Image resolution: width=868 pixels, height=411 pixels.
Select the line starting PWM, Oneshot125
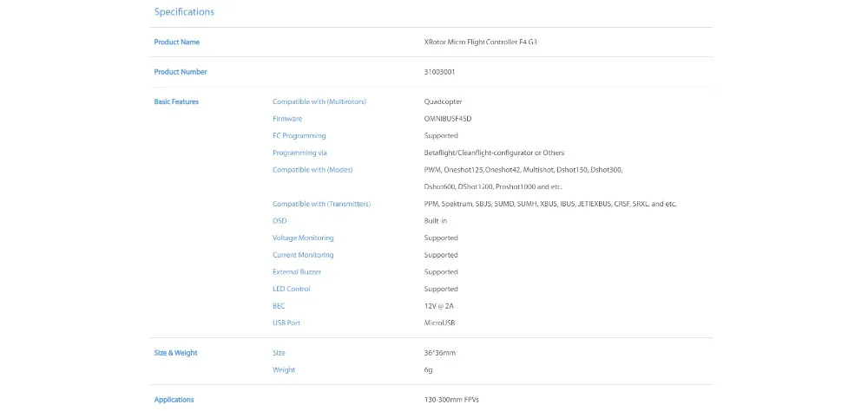tap(523, 170)
